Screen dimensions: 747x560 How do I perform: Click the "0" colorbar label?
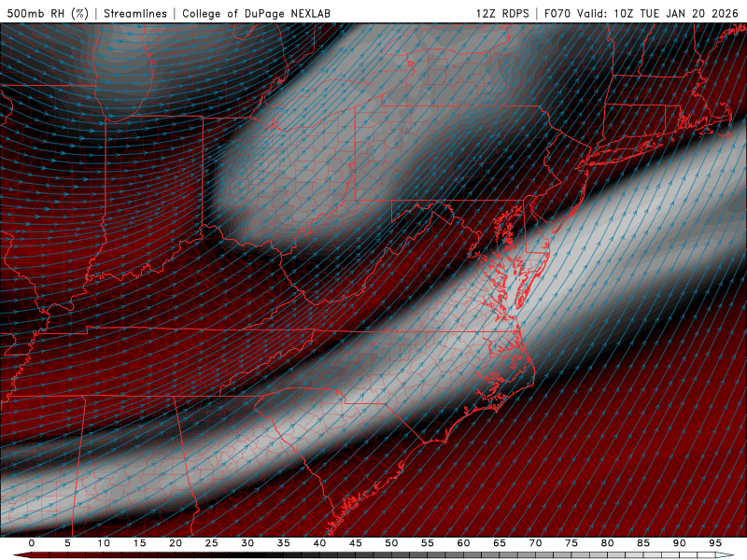click(x=32, y=543)
